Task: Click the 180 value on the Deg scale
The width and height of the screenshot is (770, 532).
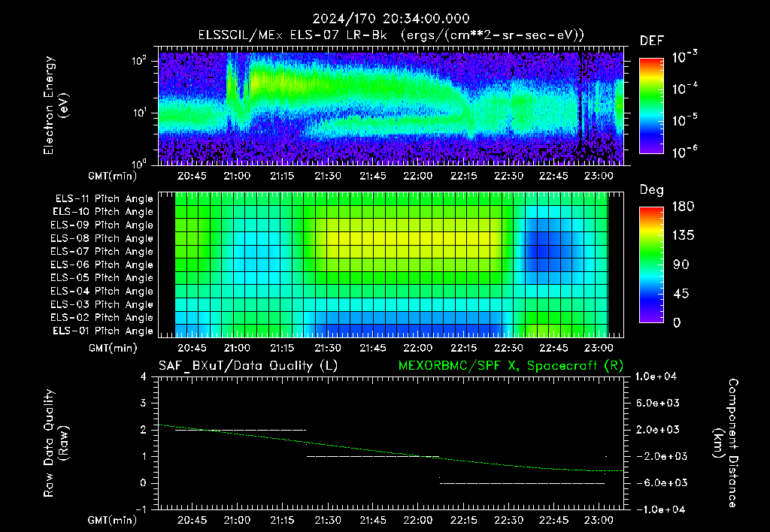Action: pos(683,206)
